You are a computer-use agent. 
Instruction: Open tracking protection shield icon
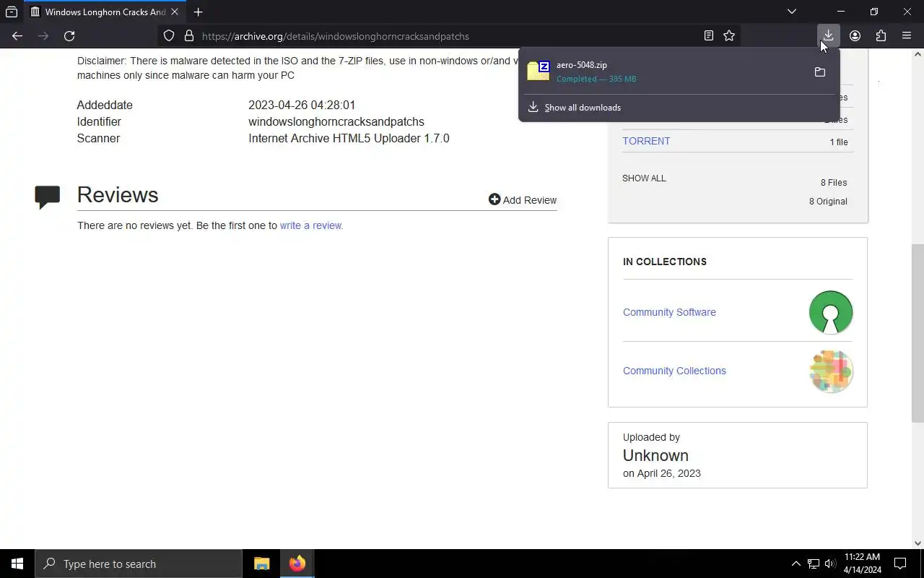[x=169, y=36]
